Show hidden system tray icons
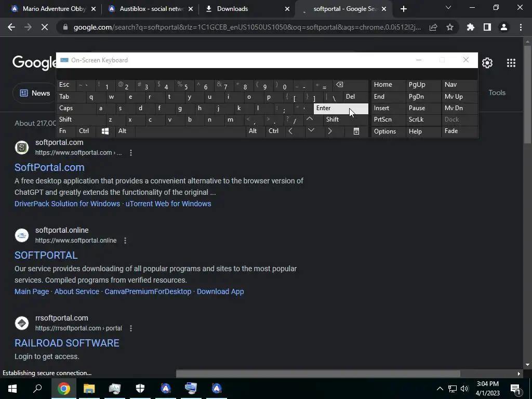 [x=440, y=389]
